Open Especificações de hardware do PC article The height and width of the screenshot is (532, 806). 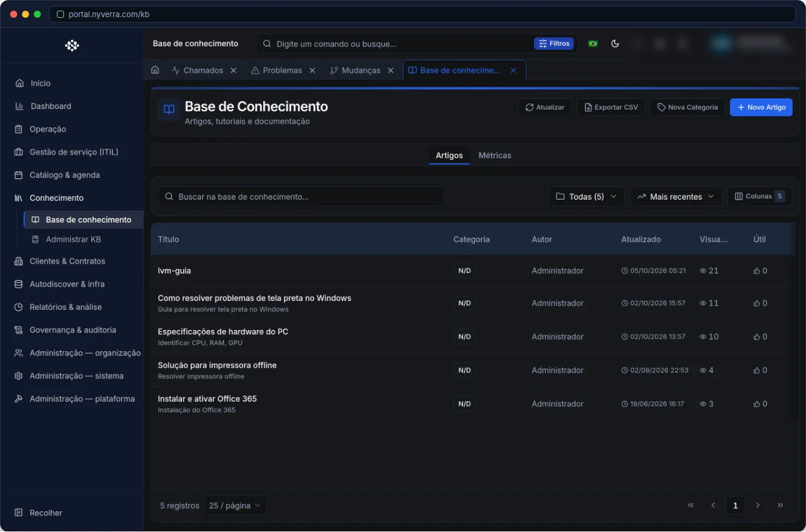pos(223,332)
